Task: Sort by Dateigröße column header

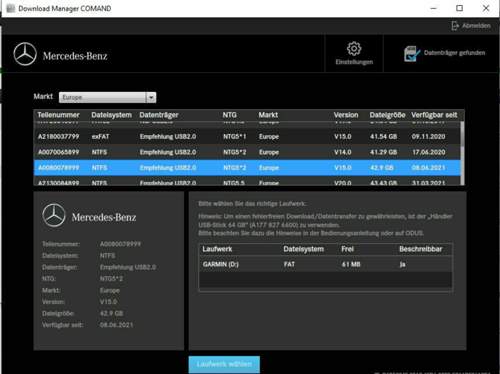Action: pyautogui.click(x=387, y=115)
